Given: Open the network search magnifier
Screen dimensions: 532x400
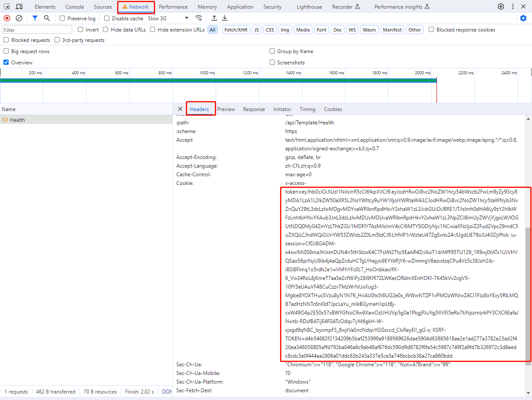Looking at the screenshot, I should [x=47, y=18].
